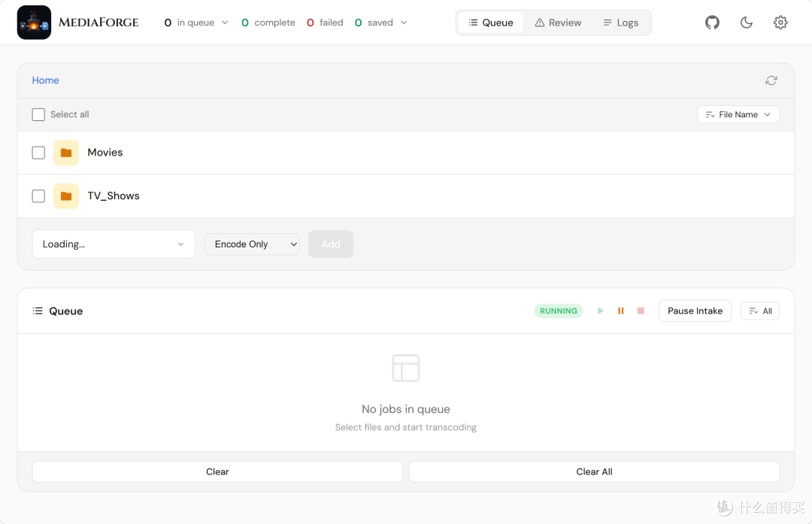Click the RUNNING status badge

pyautogui.click(x=558, y=310)
